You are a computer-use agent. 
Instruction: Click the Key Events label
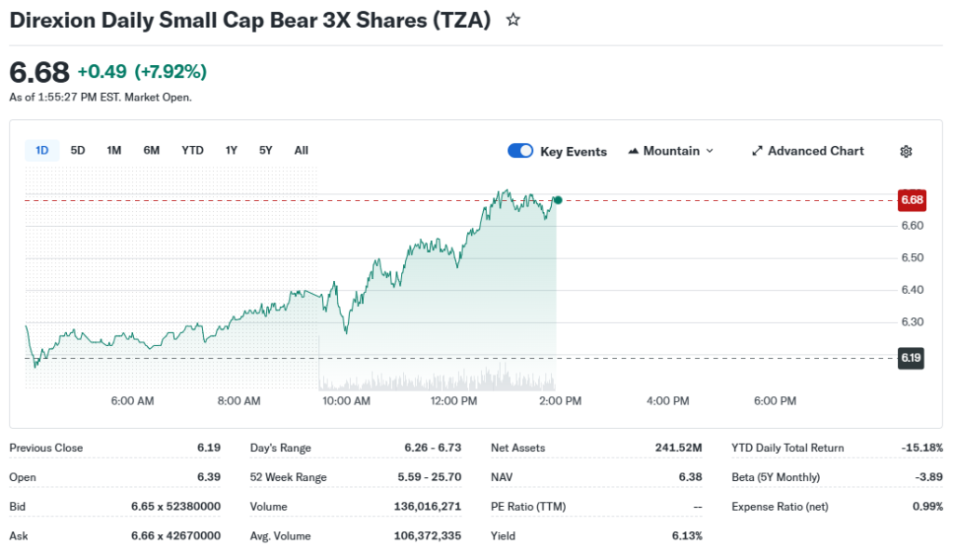point(573,152)
